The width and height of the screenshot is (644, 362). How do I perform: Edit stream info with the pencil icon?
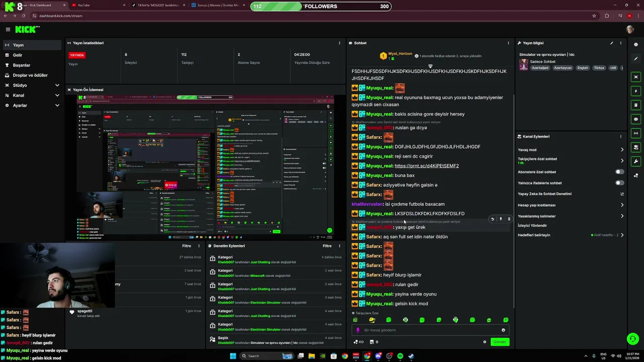pyautogui.click(x=612, y=43)
